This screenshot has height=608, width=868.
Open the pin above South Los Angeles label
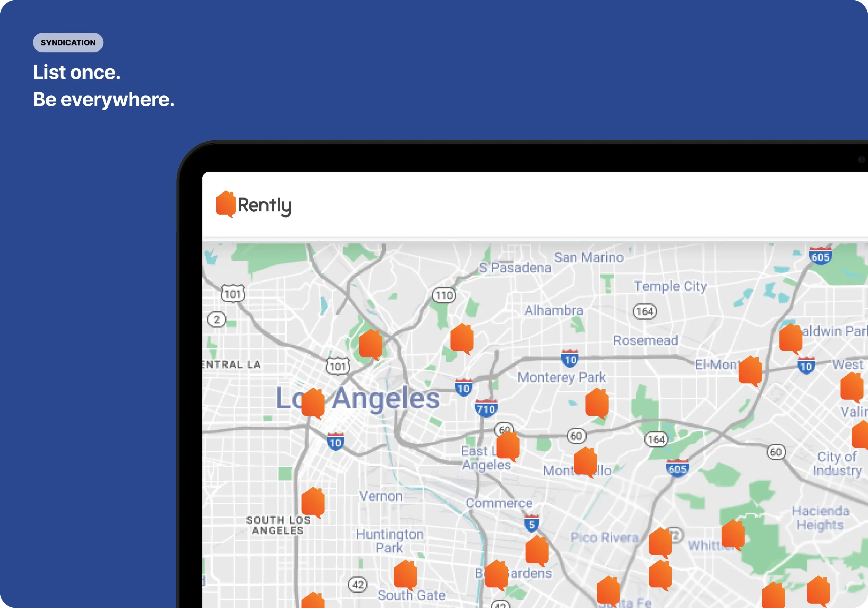coord(313,503)
